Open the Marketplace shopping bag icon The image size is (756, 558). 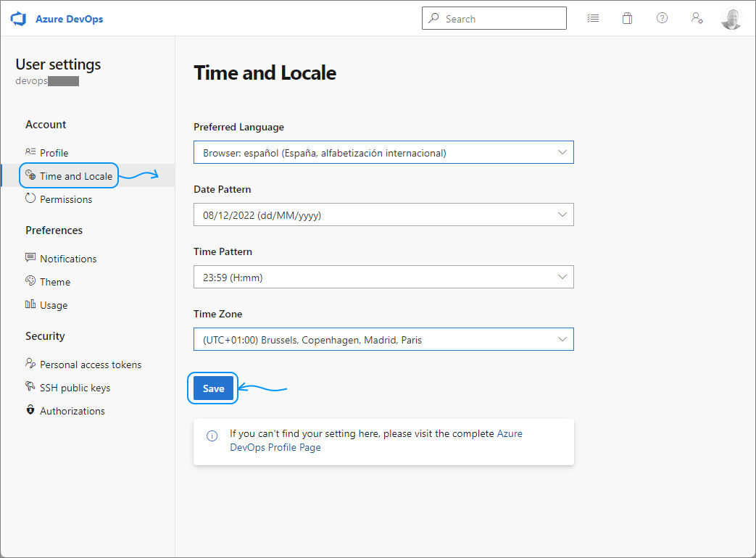(x=627, y=18)
